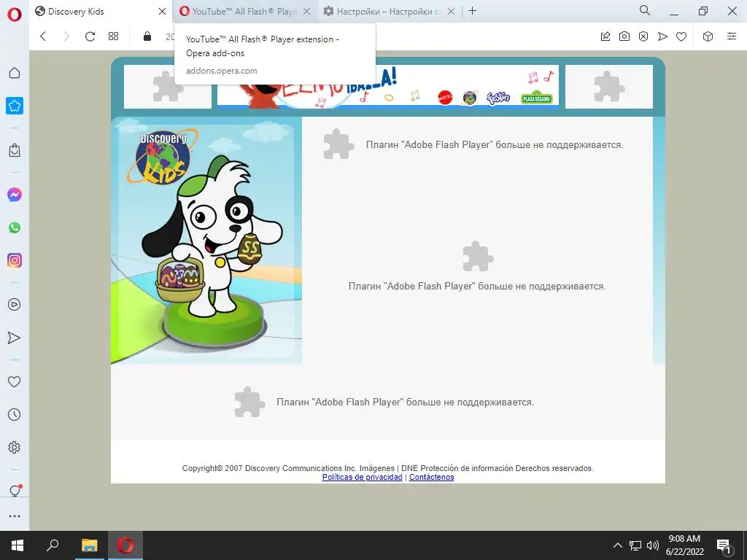Open Windows taskbar search
Screen dimensions: 747x560
[x=53, y=545]
